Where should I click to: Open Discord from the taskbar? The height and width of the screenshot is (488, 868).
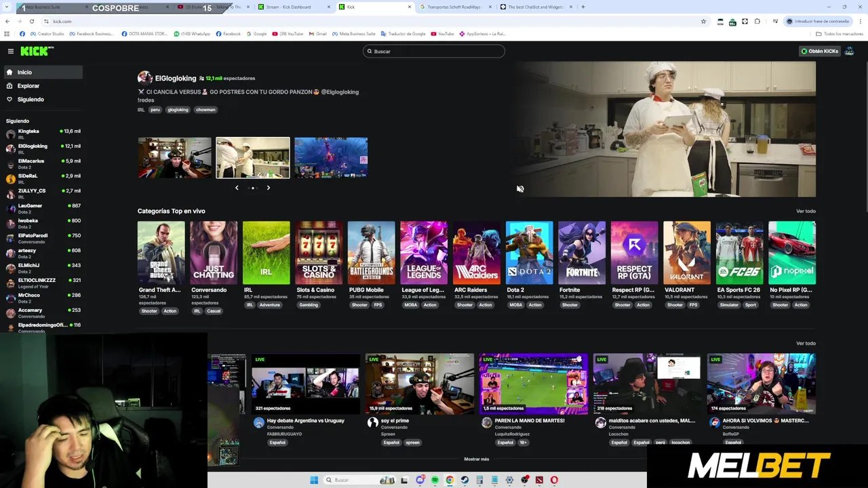pyautogui.click(x=420, y=480)
